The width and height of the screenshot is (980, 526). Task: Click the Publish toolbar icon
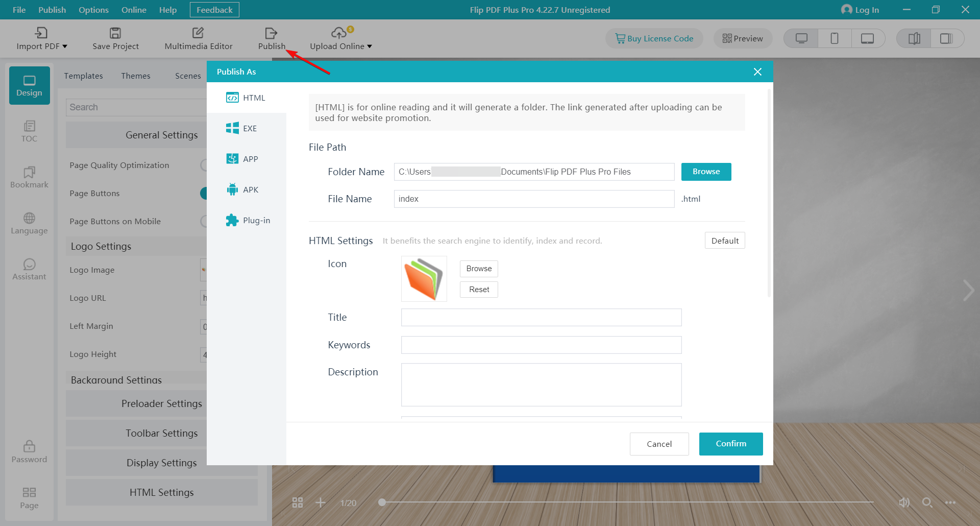(271, 33)
